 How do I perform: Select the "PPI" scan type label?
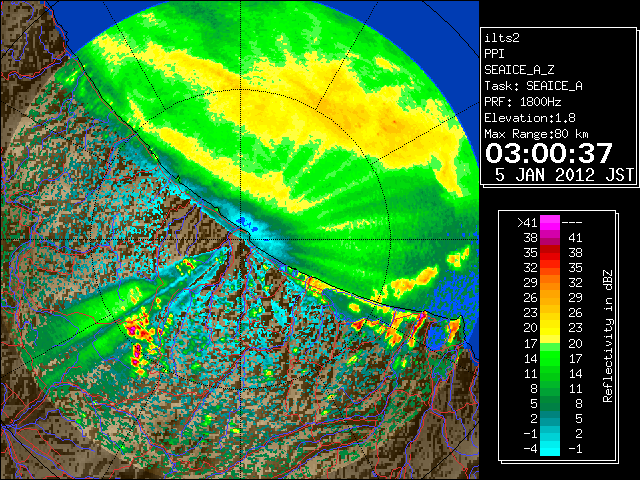click(494, 54)
